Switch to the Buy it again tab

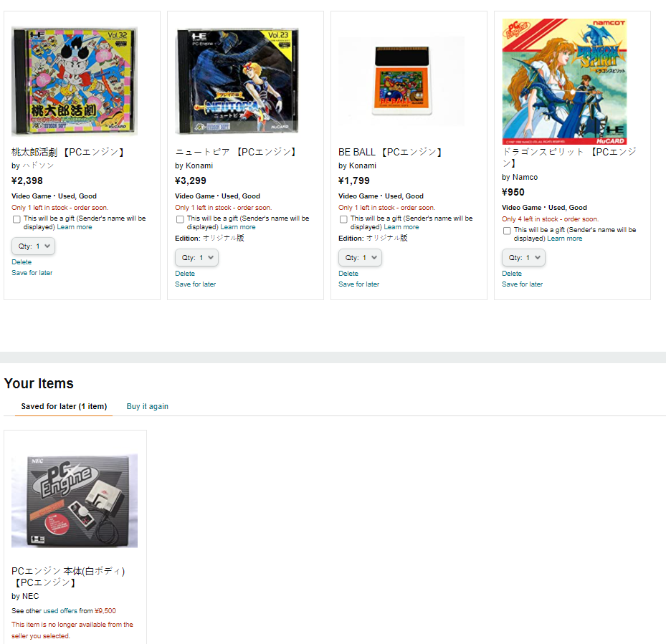pos(148,406)
